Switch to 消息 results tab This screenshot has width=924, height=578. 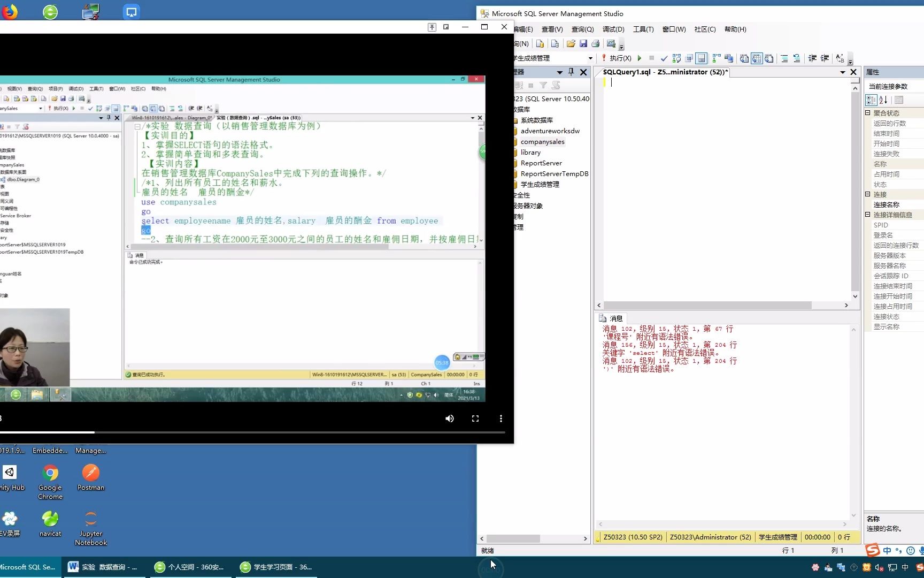(611, 318)
